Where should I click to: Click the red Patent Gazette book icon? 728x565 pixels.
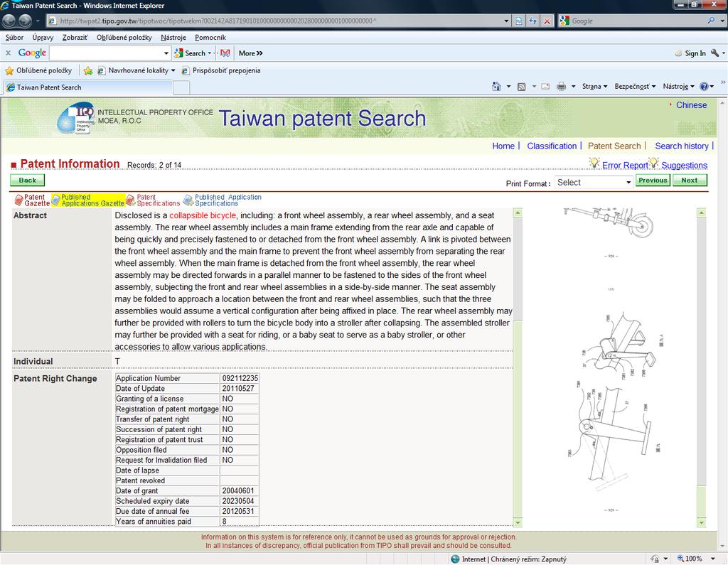coord(18,200)
